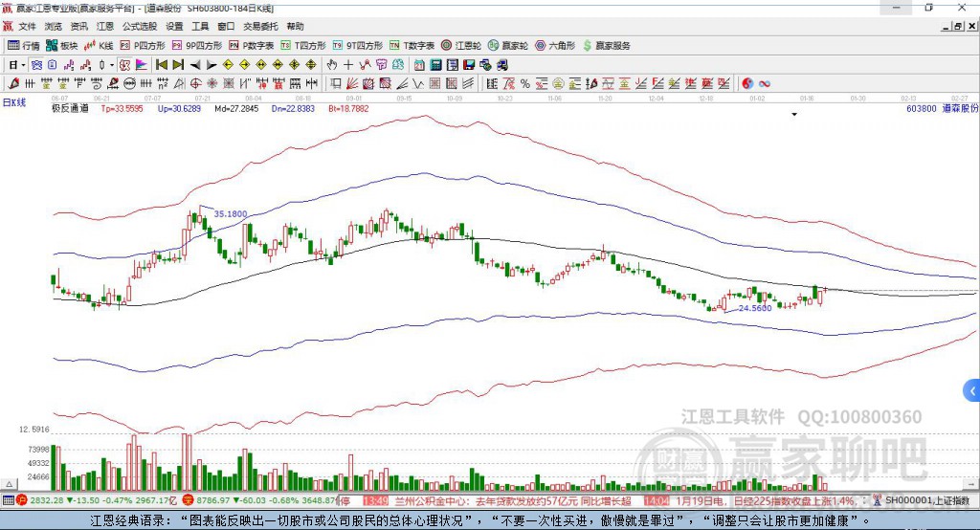Image resolution: width=980 pixels, height=530 pixels.
Task: Open the 帮助 menu
Action: (x=295, y=26)
